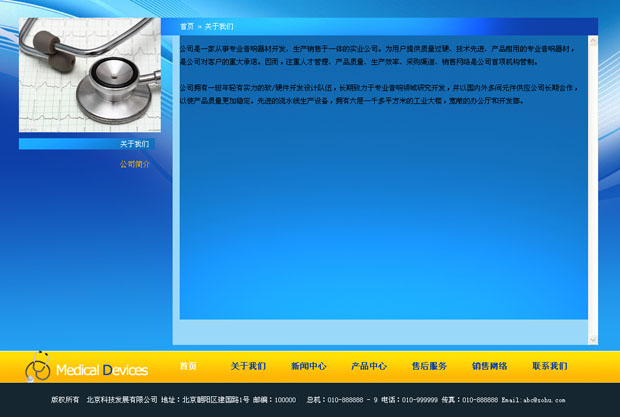Click the stethoscope logo icon in the footer bar

point(37,367)
